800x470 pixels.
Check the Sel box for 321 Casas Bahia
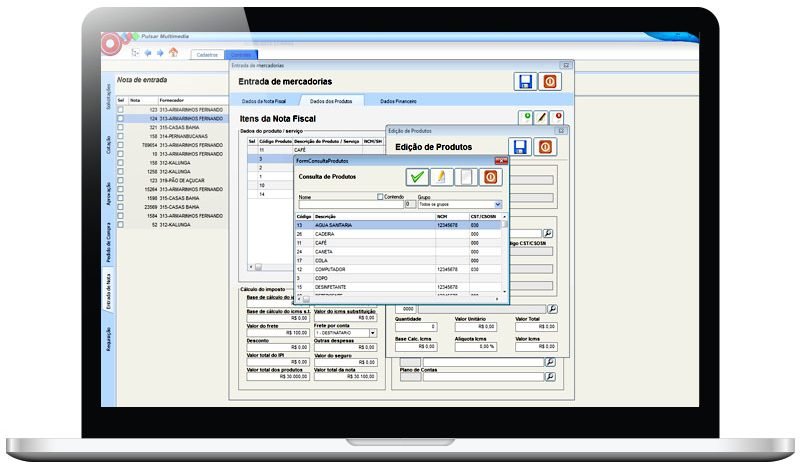click(x=121, y=127)
